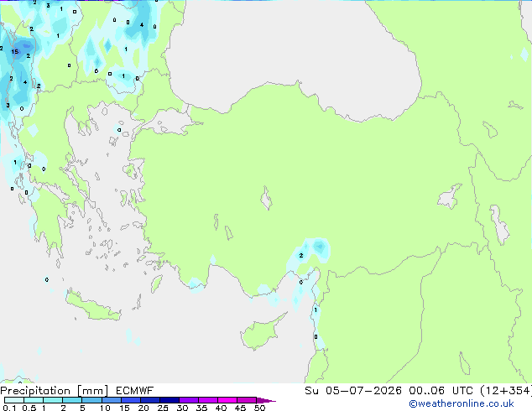Open the weatheronline.co.uk copyright link
This screenshot has height=411, width=532.
coord(461,403)
